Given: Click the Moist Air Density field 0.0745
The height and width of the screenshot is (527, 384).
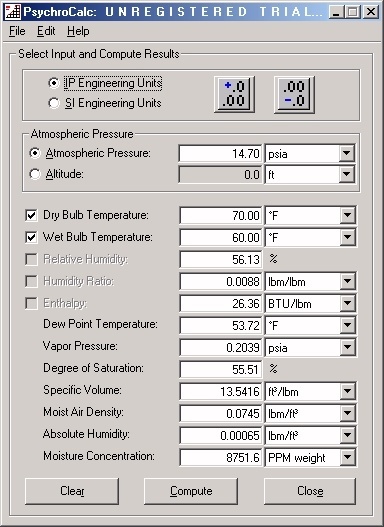Looking at the screenshot, I should pyautogui.click(x=221, y=413).
